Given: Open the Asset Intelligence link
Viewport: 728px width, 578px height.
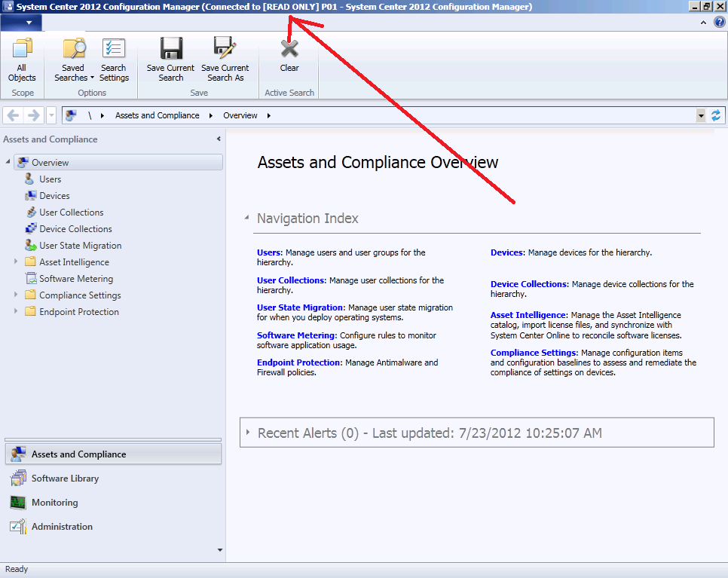Looking at the screenshot, I should (528, 315).
